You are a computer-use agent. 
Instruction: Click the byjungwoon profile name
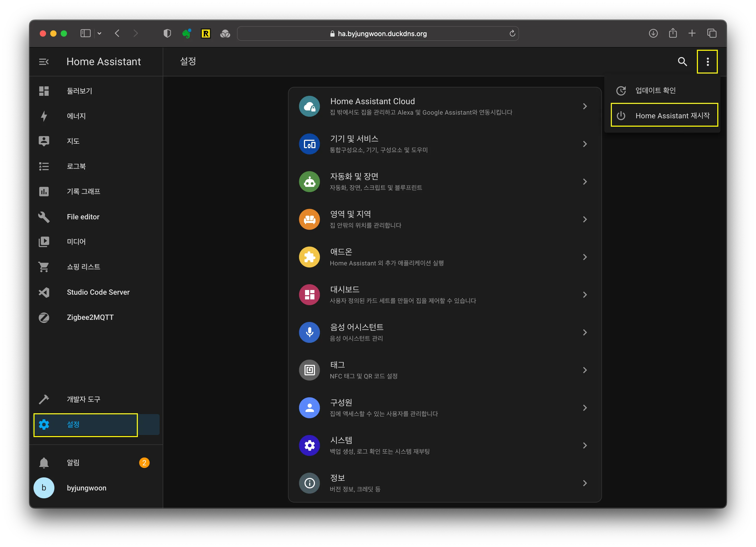pos(87,488)
